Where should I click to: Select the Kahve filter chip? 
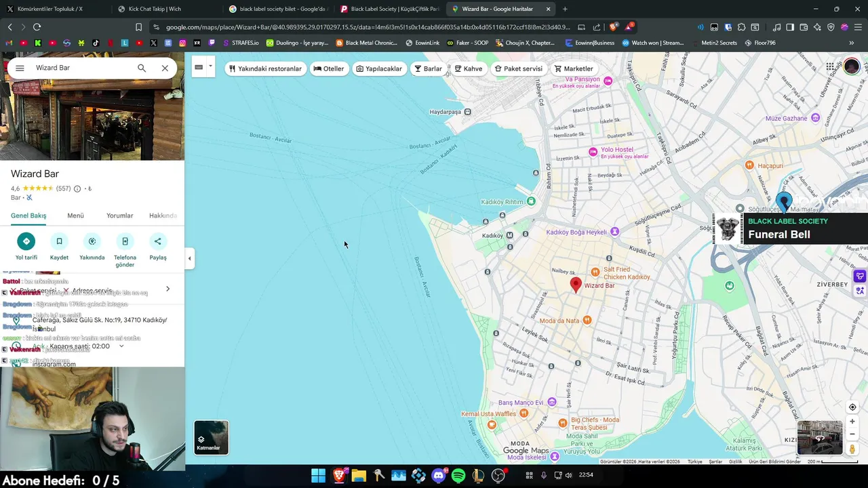(469, 68)
